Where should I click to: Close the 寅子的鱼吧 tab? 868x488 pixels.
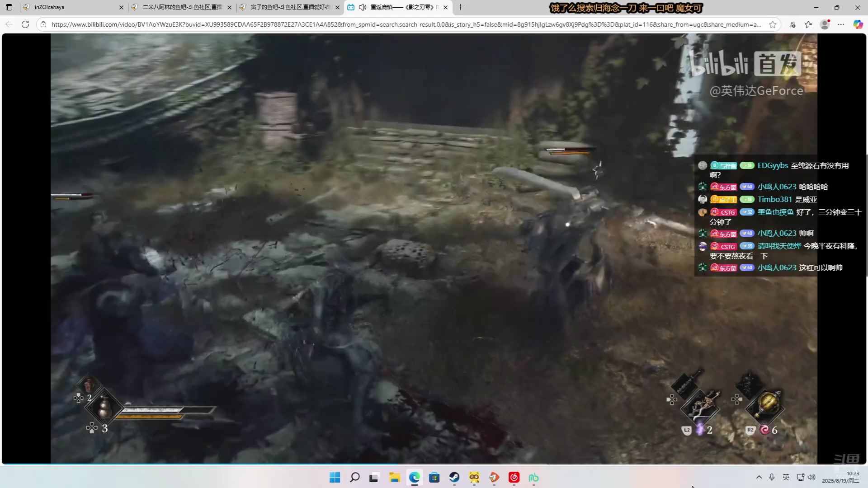coord(337,7)
